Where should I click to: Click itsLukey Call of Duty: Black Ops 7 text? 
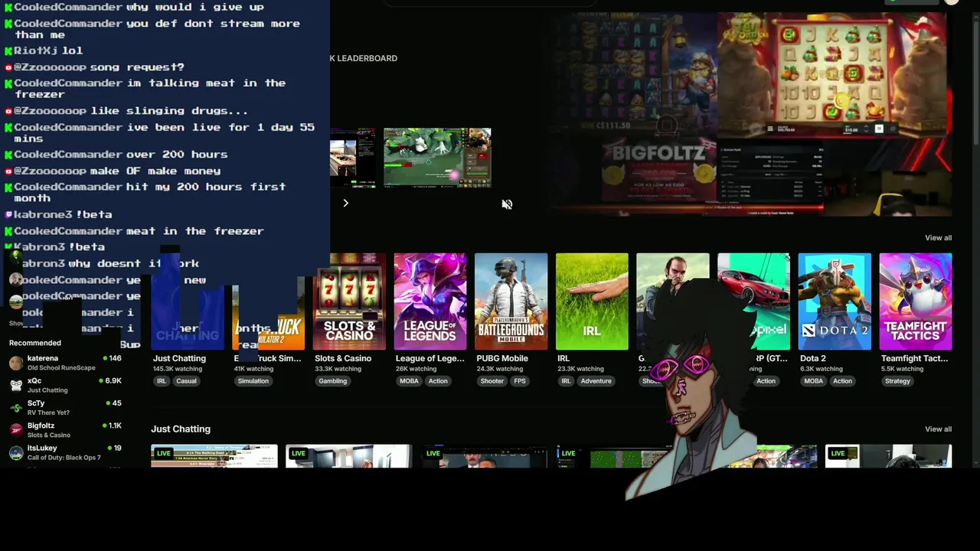tap(64, 458)
